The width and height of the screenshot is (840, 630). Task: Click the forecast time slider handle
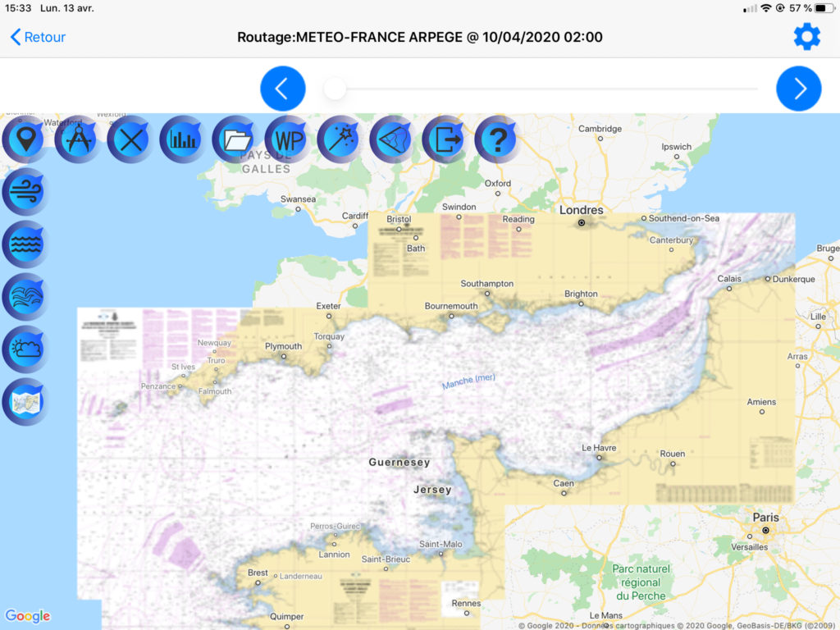336,89
